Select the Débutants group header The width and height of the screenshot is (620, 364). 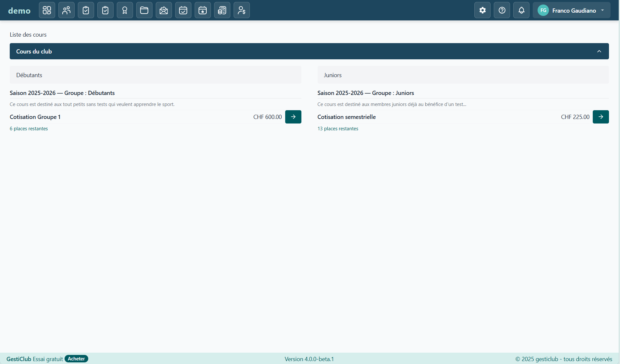(155, 75)
